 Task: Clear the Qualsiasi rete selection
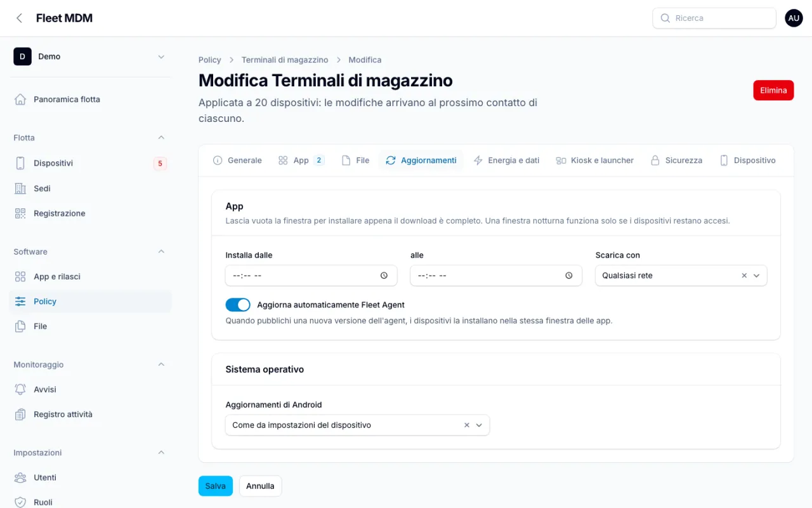(744, 276)
